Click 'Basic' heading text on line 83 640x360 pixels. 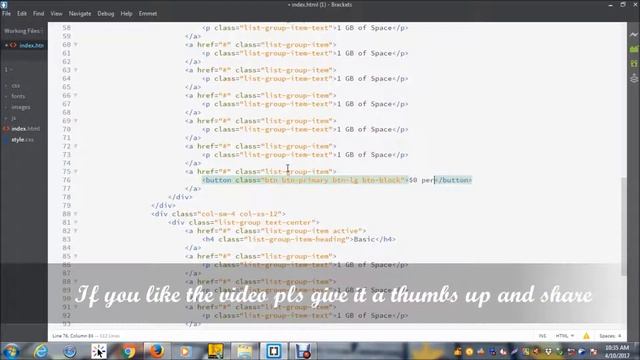(364, 239)
